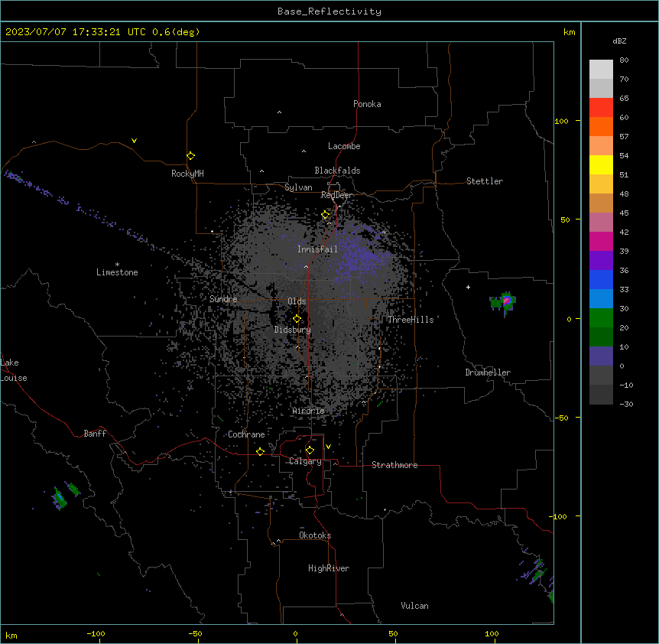Click the 100 tick on the right axis
Image resolution: width=659 pixels, height=644 pixels.
point(561,121)
